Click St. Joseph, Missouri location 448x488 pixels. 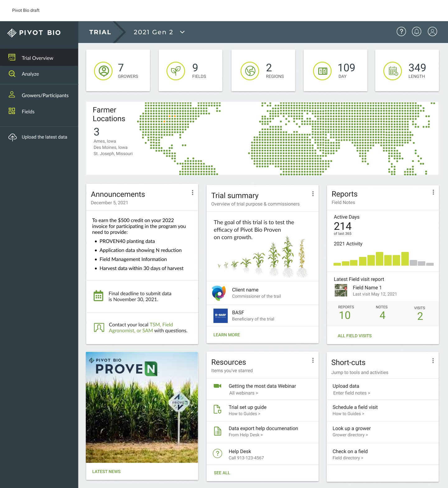[113, 154]
